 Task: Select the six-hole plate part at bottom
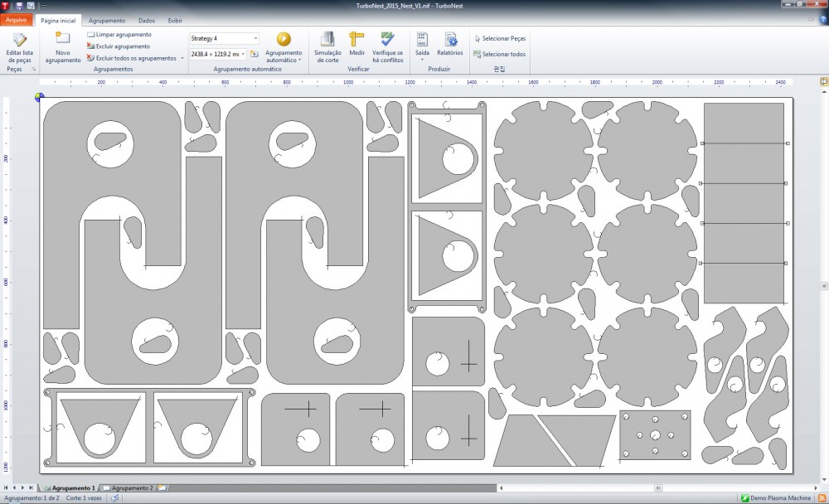655,435
